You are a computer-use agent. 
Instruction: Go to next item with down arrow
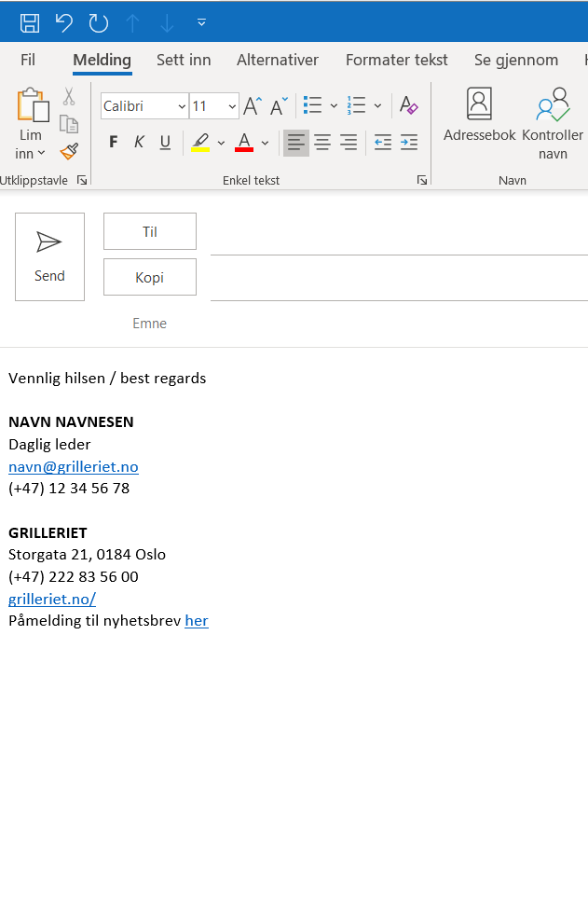click(x=167, y=23)
